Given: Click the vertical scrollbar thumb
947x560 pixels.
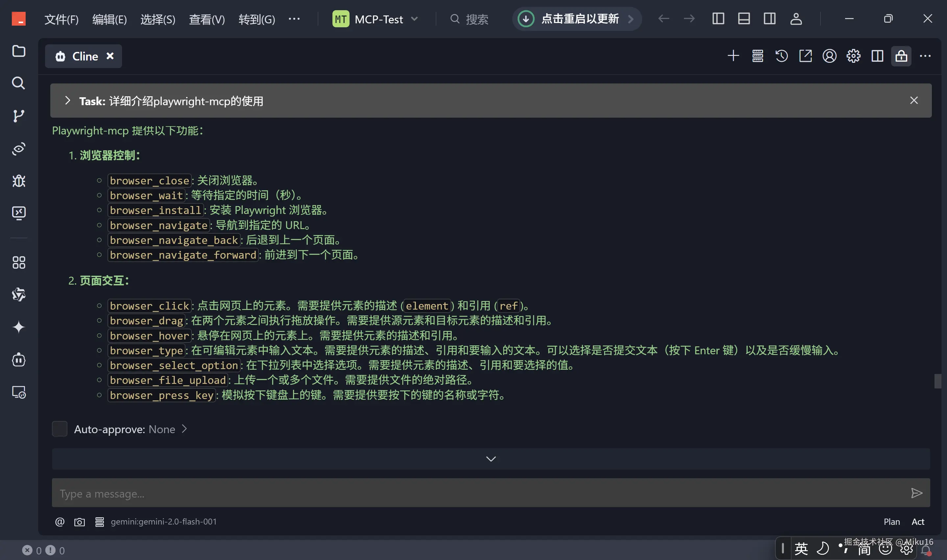Looking at the screenshot, I should [937, 381].
